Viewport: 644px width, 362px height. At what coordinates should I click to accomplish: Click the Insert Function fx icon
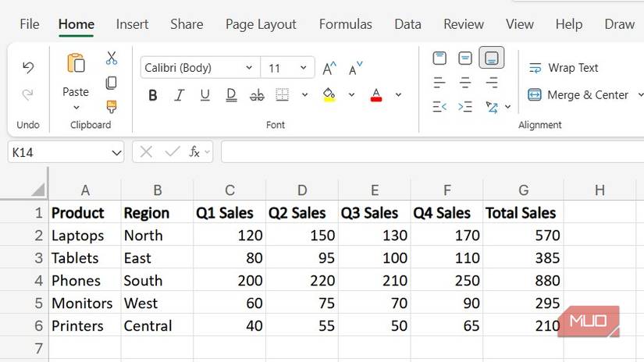(x=194, y=152)
